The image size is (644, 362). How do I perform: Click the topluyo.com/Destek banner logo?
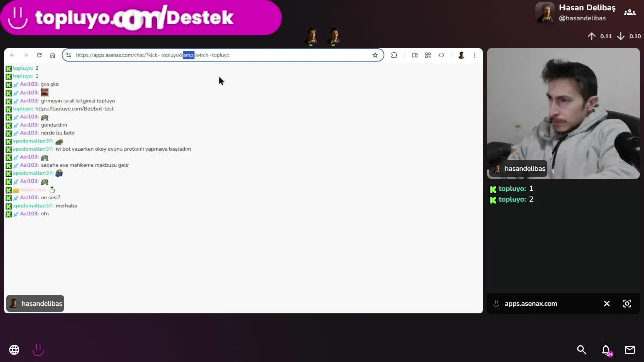click(141, 18)
